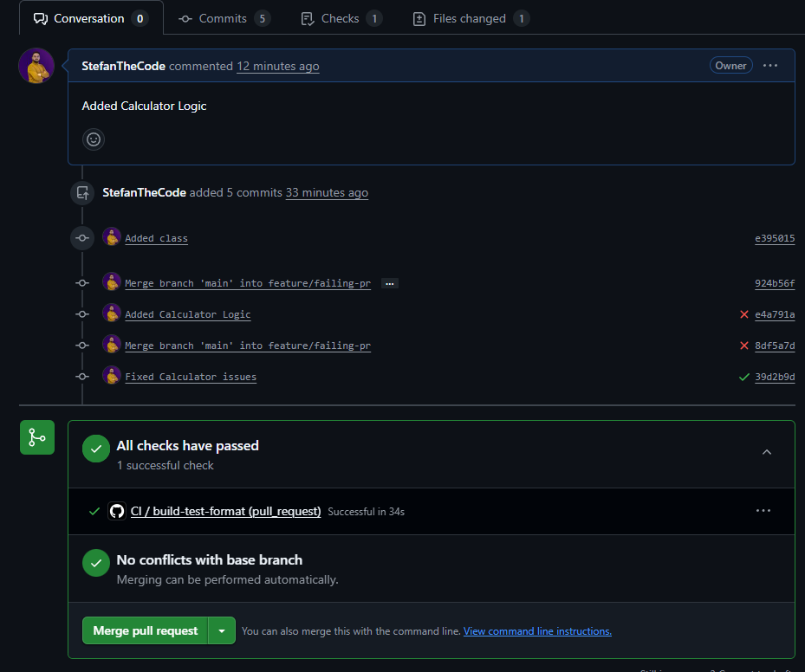Open merge method dropdown arrow
This screenshot has height=672, width=805.
pyautogui.click(x=222, y=631)
